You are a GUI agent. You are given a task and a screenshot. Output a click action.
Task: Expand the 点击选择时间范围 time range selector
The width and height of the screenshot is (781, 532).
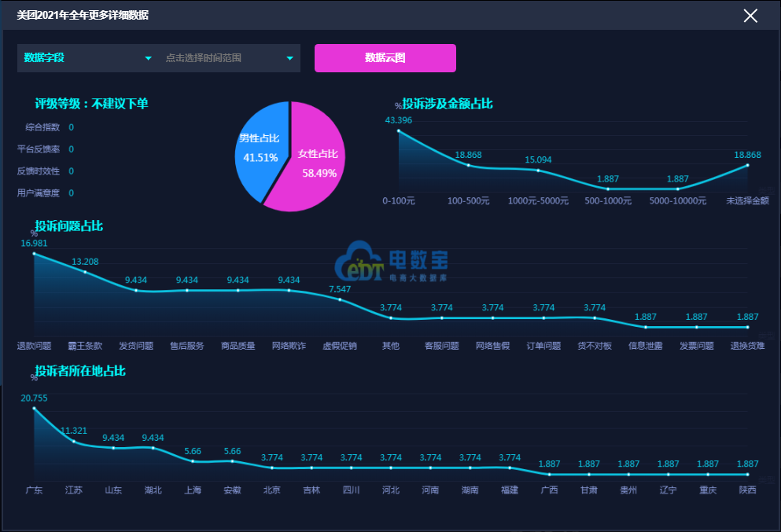230,58
